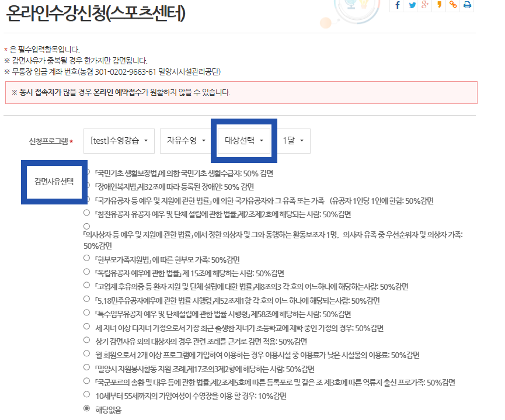Viewport: 505px width, 420px height.
Task: Open the 자유수영 class dropdown
Action: (x=186, y=141)
